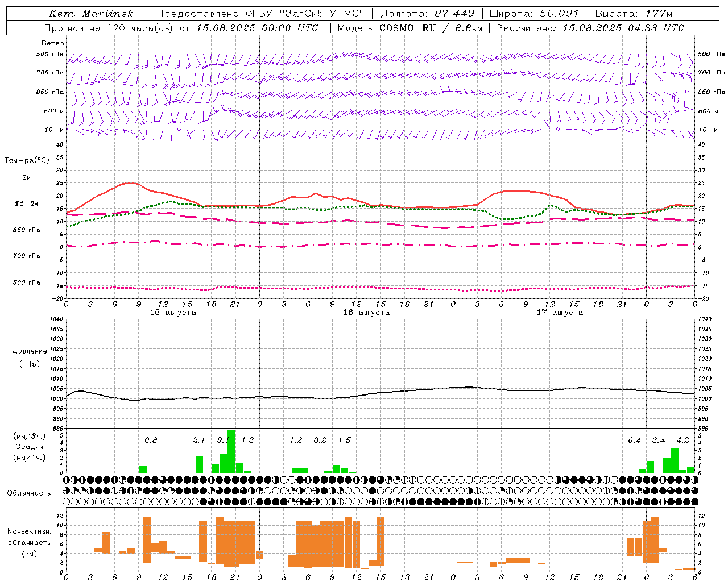The width and height of the screenshot is (728, 582).
Task: Click the date label 17 августа
Action: coord(560,313)
